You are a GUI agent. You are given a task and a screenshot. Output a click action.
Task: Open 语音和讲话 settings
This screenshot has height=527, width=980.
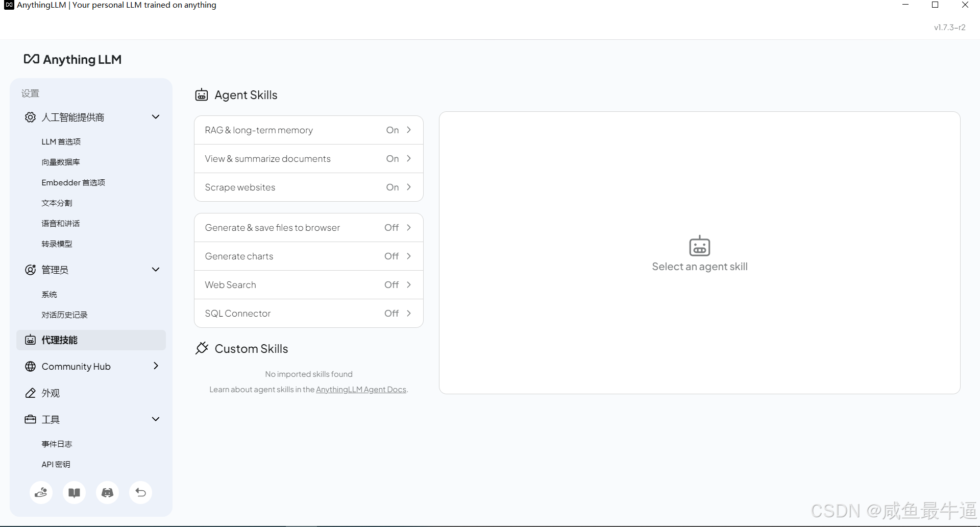[x=61, y=223]
